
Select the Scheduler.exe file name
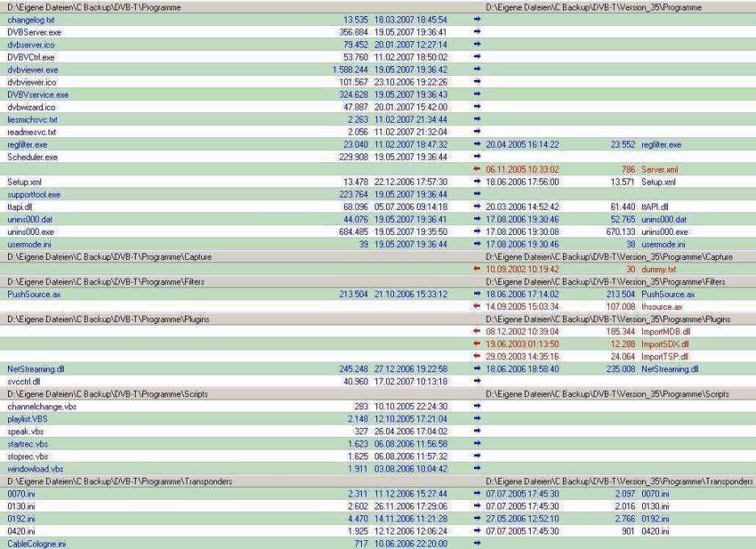pyautogui.click(x=32, y=157)
